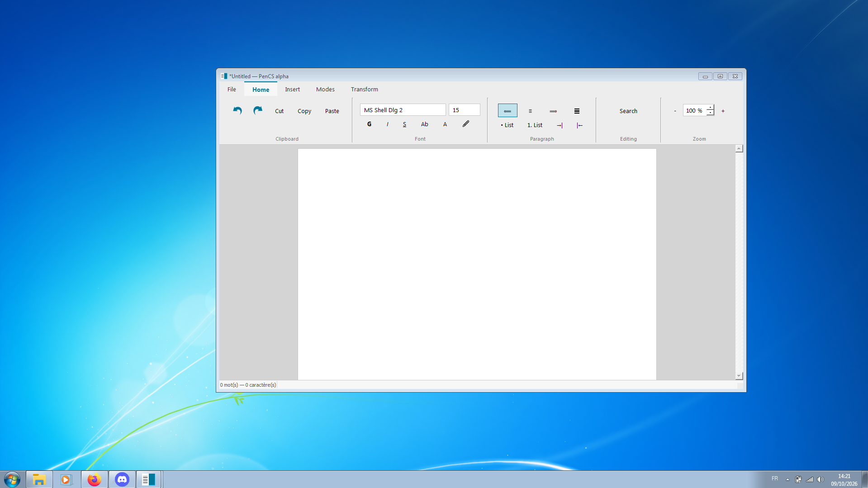Align text to the right
The height and width of the screenshot is (488, 868).
553,111
